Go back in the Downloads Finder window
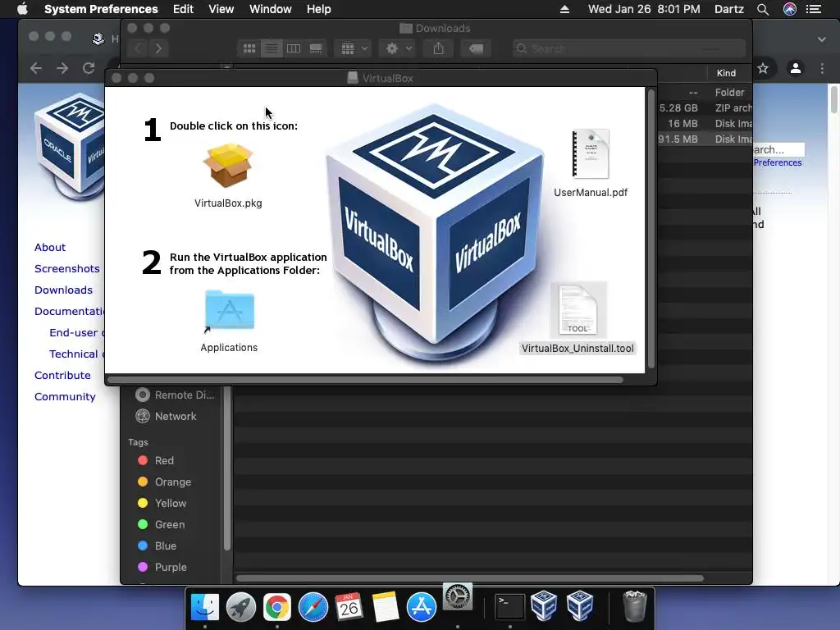Image resolution: width=840 pixels, height=630 pixels. click(x=138, y=48)
